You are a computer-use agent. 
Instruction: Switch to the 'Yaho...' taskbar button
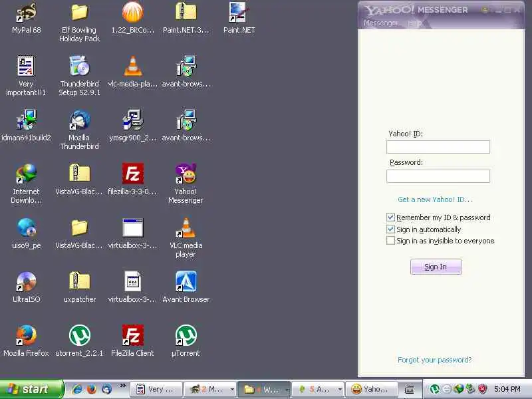click(x=372, y=389)
